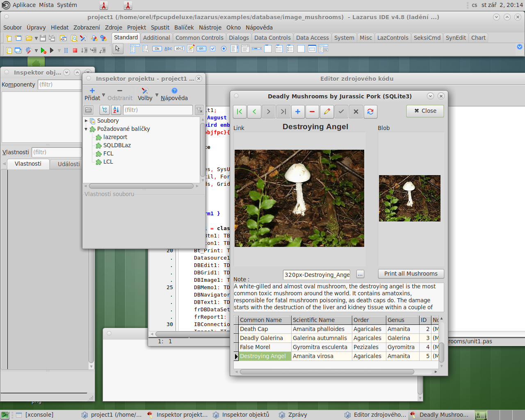The image size is (525, 420).
Task: Pick the TToggleBox 'on' palette component
Action: [x=201, y=49]
